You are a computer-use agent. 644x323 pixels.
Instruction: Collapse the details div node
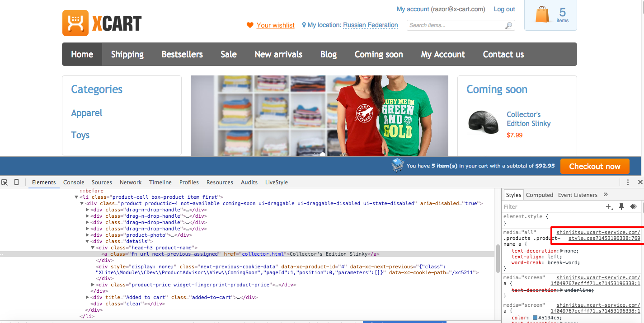pos(88,241)
